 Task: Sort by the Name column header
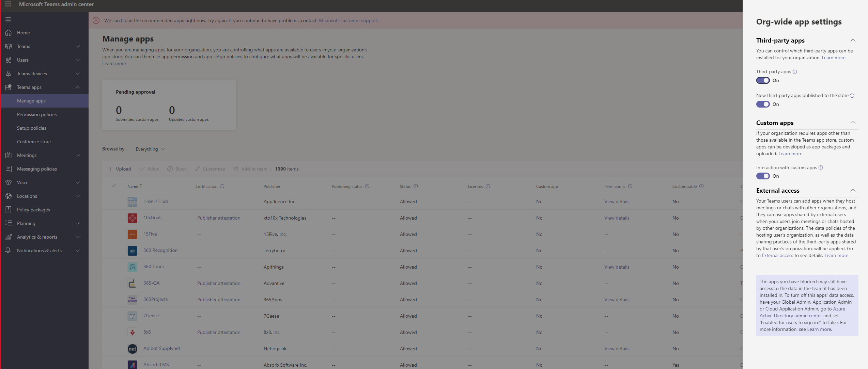coord(135,186)
